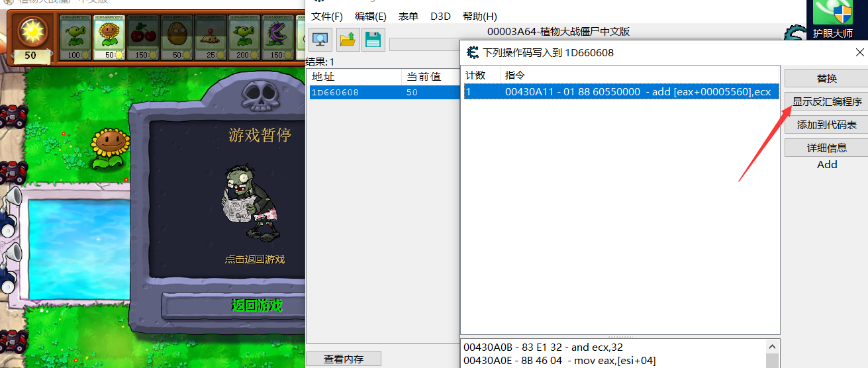Image resolution: width=868 pixels, height=368 pixels.
Task: Select the Repeater seed packet costing 200
Action: pyautogui.click(x=243, y=37)
